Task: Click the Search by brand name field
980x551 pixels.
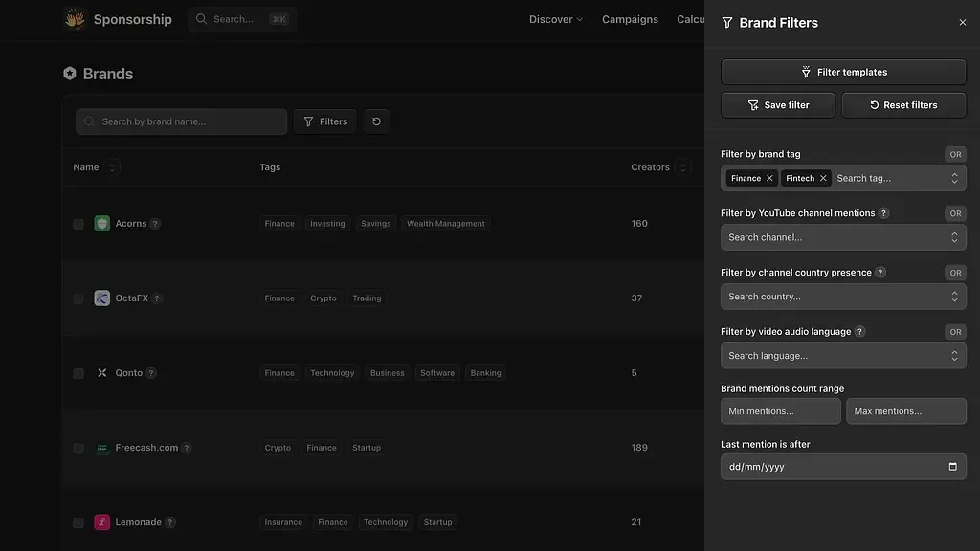Action: (181, 121)
